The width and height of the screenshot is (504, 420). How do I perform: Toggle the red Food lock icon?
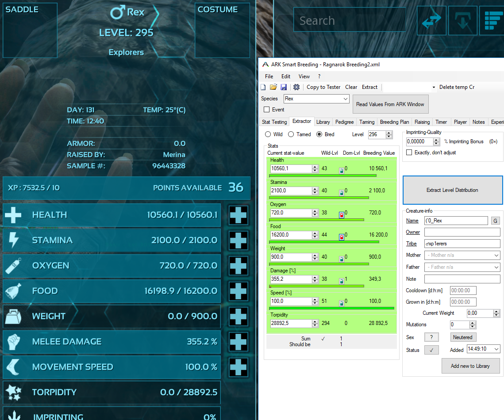coord(341,237)
